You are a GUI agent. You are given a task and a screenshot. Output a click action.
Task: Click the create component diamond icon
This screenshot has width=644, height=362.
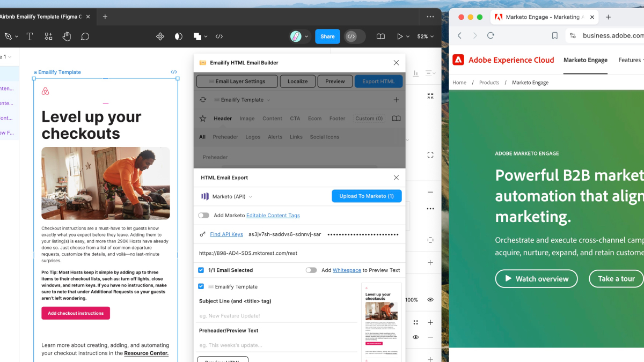[x=160, y=36]
